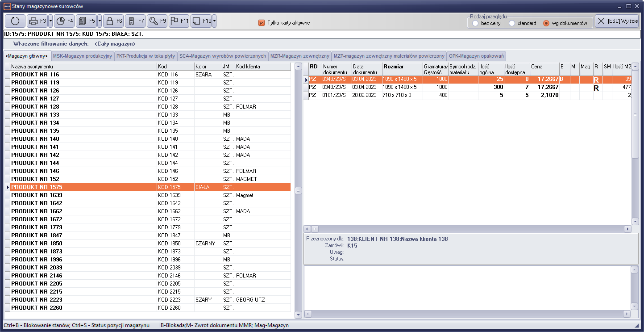644x332 pixels.
Task: Click the note F10 toolbar button
Action: pyautogui.click(x=201, y=21)
